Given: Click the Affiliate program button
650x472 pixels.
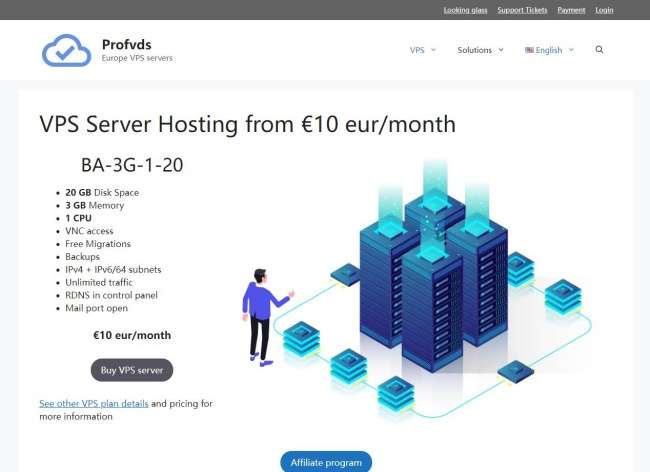Looking at the screenshot, I should coord(326,462).
